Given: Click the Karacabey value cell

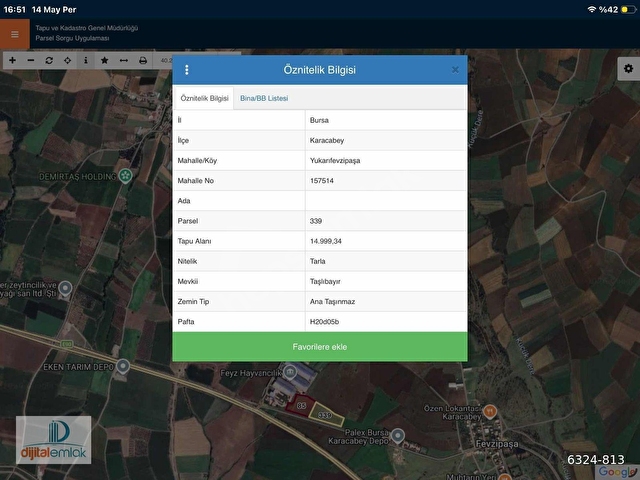Looking at the screenshot, I should (x=386, y=140).
